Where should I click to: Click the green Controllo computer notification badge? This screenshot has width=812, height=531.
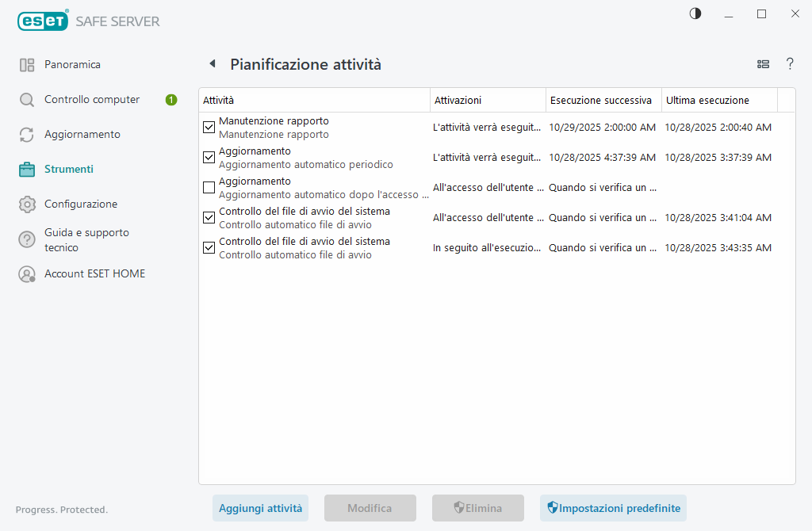pos(171,100)
